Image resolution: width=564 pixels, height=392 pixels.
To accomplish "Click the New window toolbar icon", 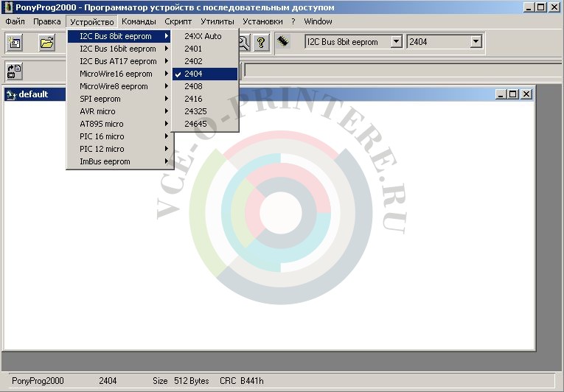I will pos(15,43).
